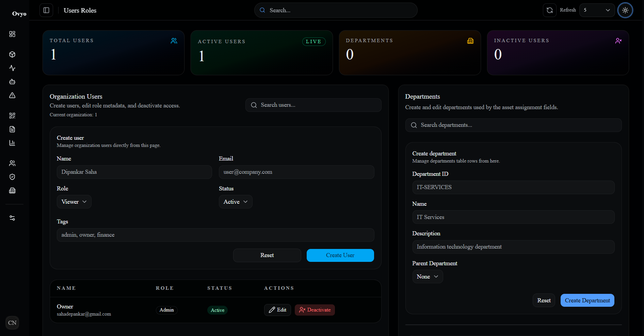
Task: Open the robot bot icon in sidebar
Action: pos(12,82)
